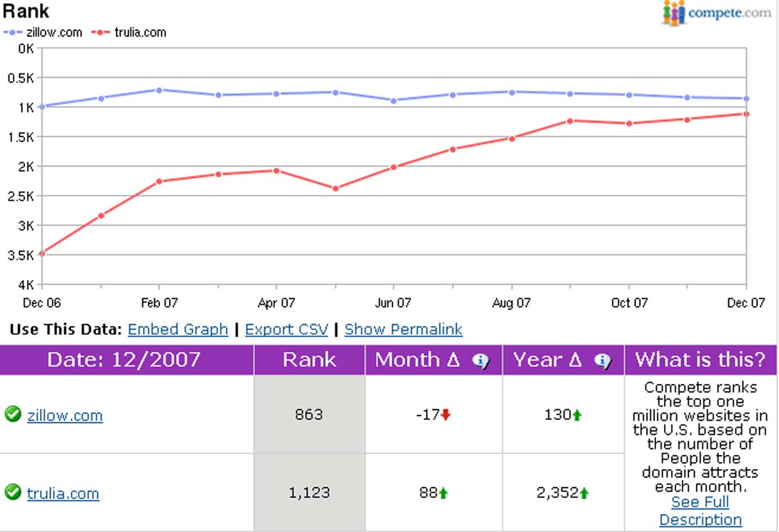Image resolution: width=779 pixels, height=532 pixels.
Task: Click zillow month change -17
Action: click(428, 414)
